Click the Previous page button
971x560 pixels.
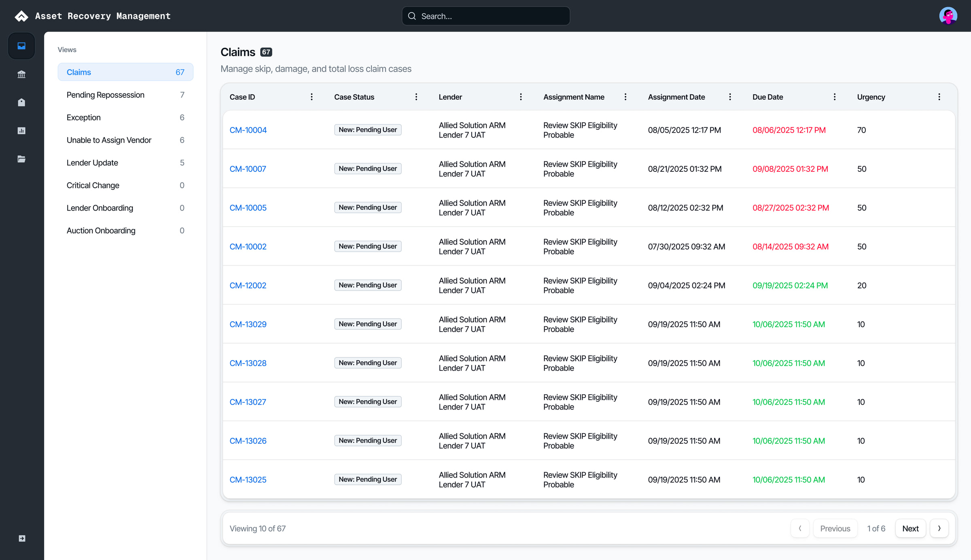835,528
